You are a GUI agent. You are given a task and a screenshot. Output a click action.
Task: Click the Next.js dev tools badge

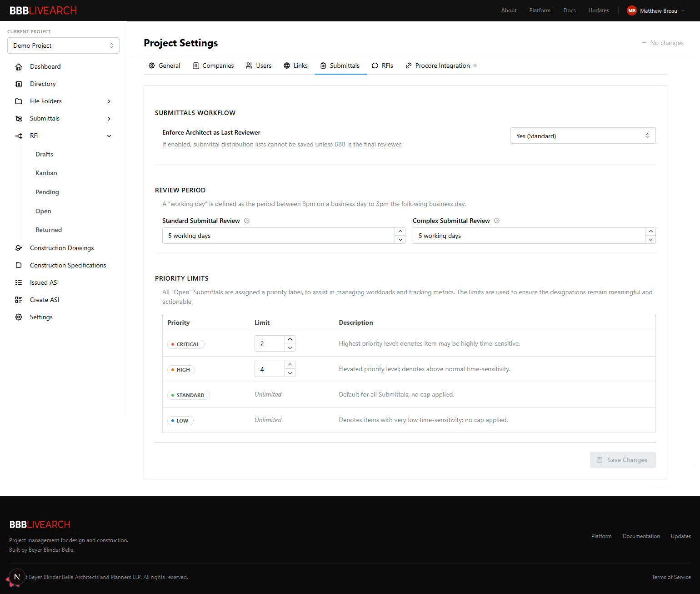tap(17, 577)
